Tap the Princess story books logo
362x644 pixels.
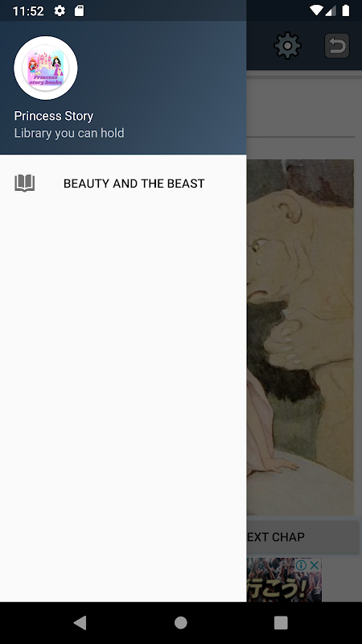(x=46, y=68)
